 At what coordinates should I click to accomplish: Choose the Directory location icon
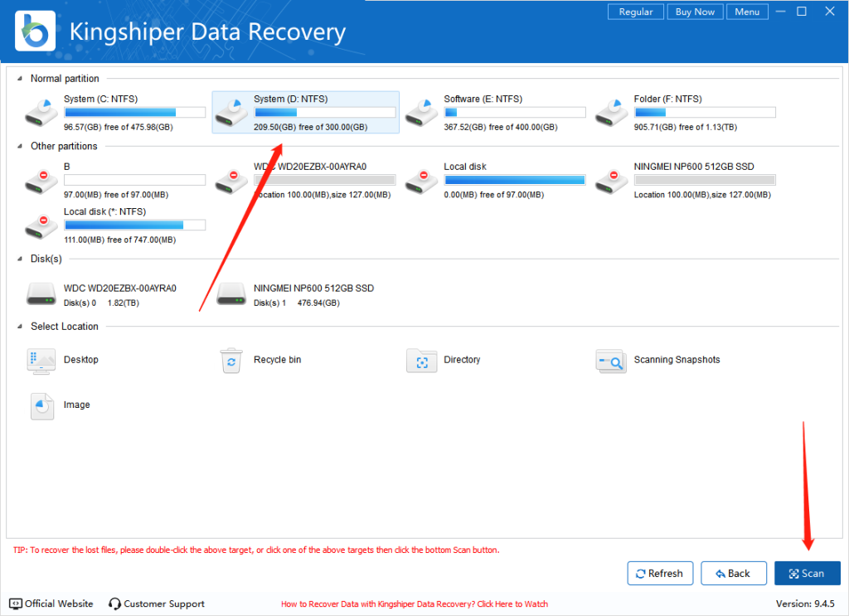(x=422, y=361)
